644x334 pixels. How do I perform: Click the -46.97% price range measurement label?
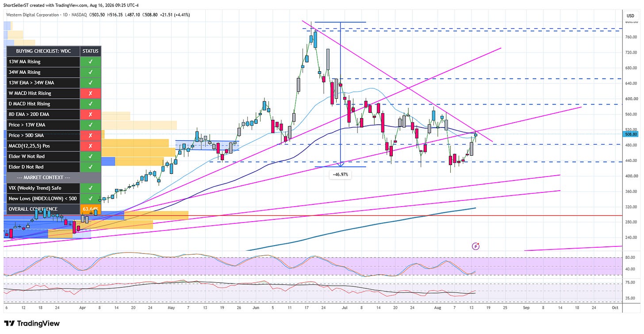(340, 175)
